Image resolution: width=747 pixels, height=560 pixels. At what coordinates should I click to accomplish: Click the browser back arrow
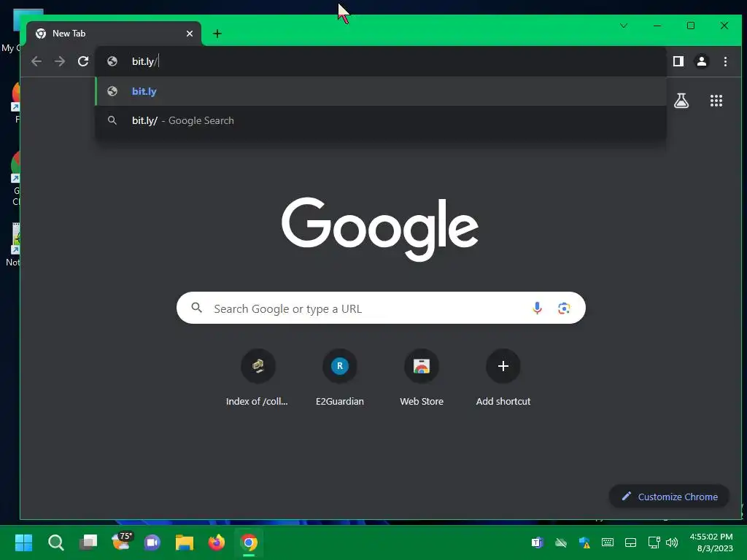36,61
